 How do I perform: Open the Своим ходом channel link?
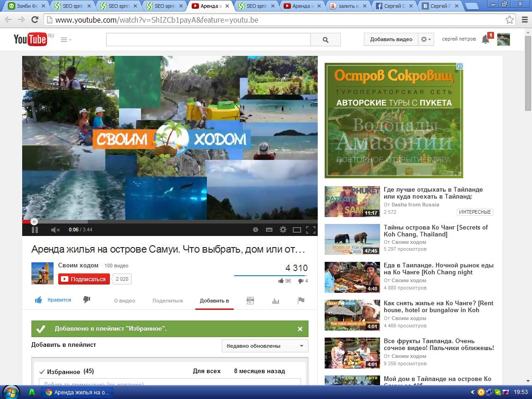(78, 266)
